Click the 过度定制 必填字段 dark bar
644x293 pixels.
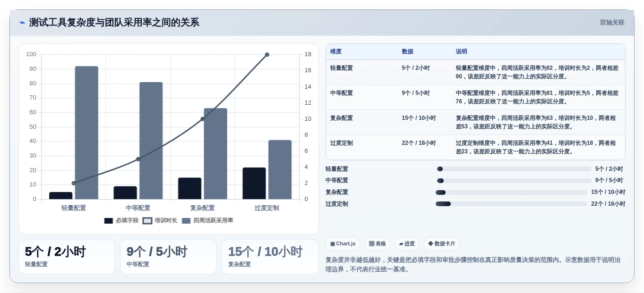254,184
